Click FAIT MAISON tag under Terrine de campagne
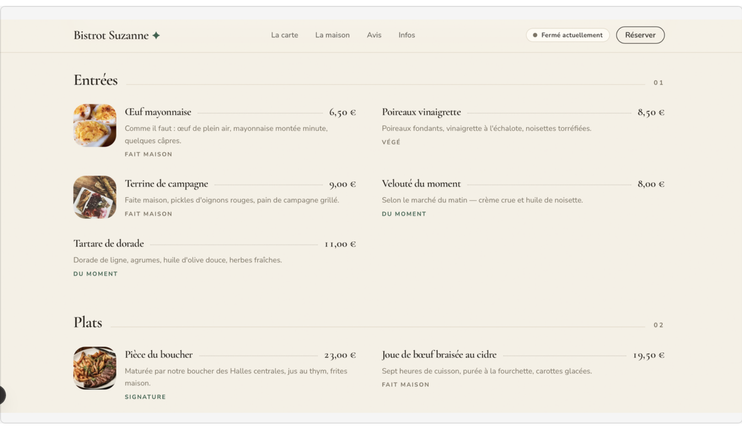This screenshot has height=427, width=742. [x=149, y=214]
